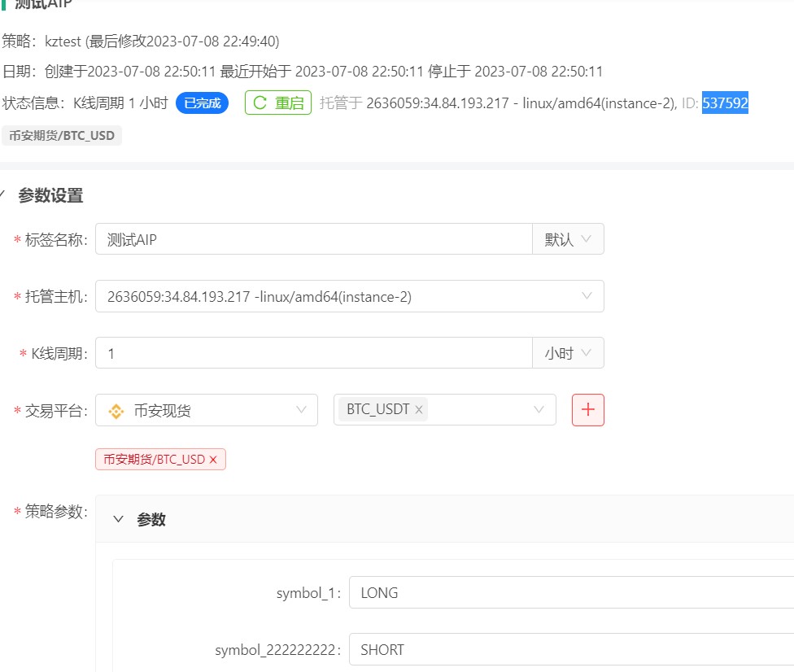The width and height of the screenshot is (794, 672).
Task: Click the 标签名称 input field
Action: click(x=313, y=239)
